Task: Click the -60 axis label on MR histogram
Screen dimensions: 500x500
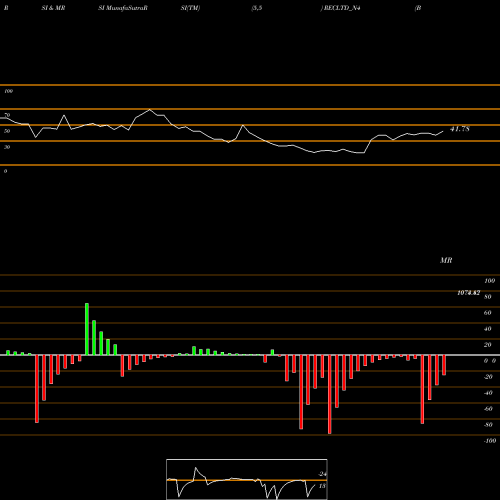Action: click(488, 409)
